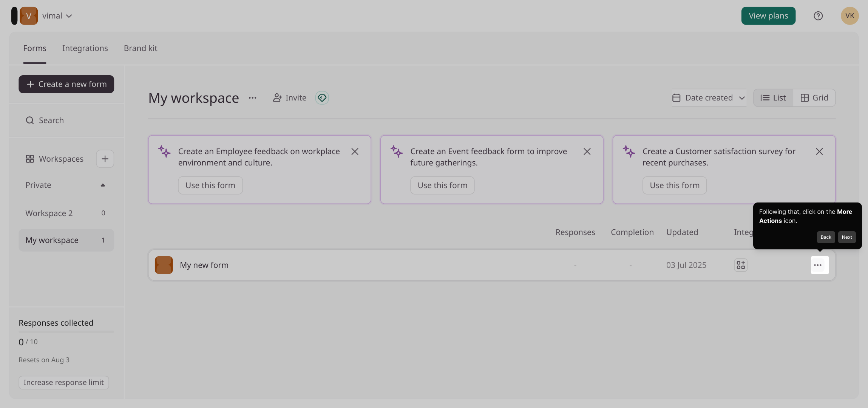Screen dimensions: 868x408
Task: Open the My new form row title
Action: tap(204, 265)
